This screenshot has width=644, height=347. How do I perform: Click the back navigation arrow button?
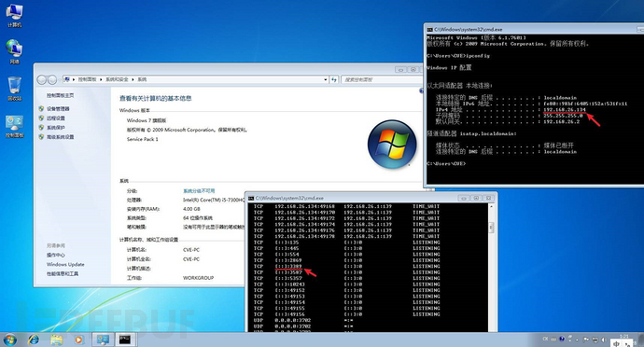(x=41, y=79)
